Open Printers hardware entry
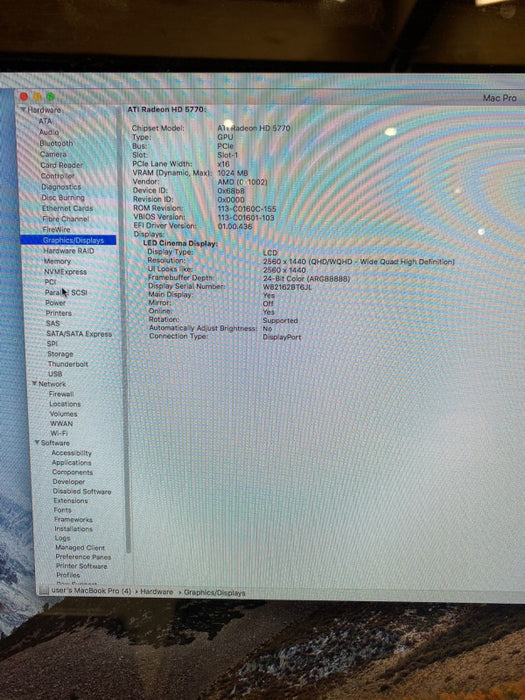 pyautogui.click(x=58, y=313)
